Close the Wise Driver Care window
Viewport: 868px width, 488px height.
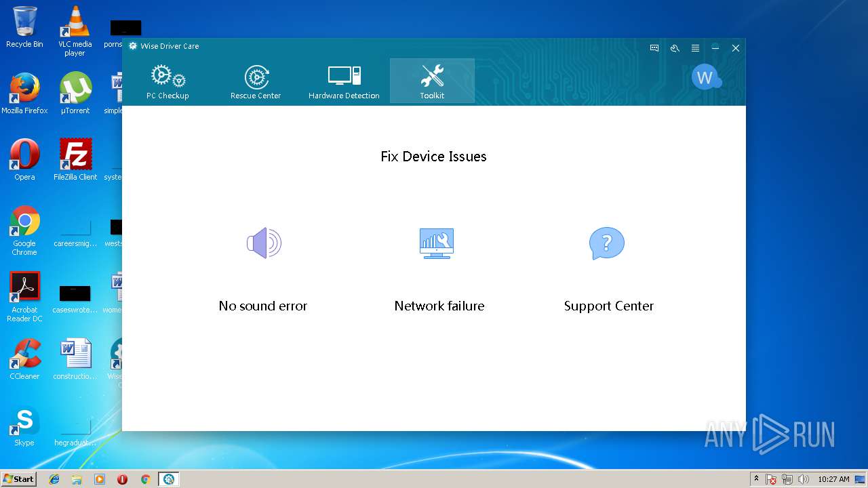pyautogui.click(x=736, y=48)
